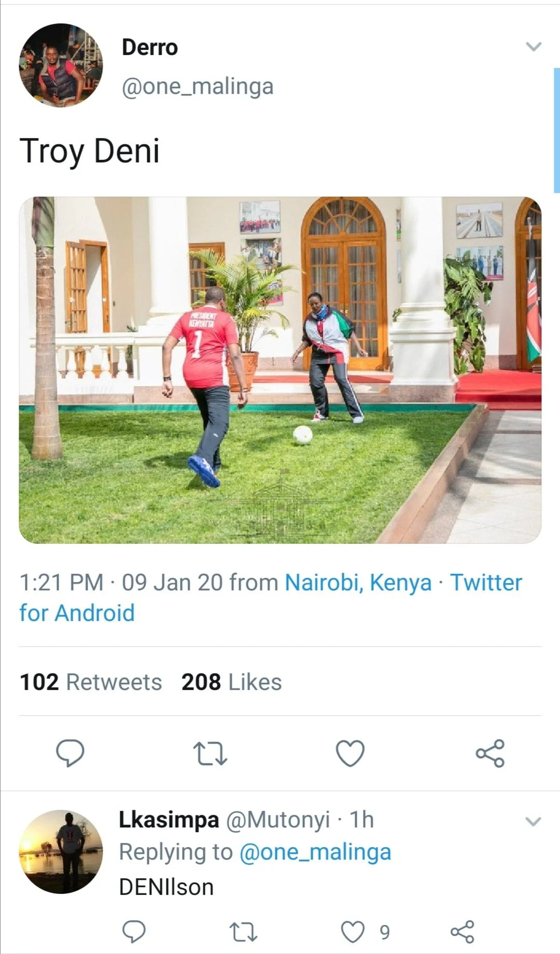Open Lkasimpa's sunset profile picture

pyautogui.click(x=61, y=852)
